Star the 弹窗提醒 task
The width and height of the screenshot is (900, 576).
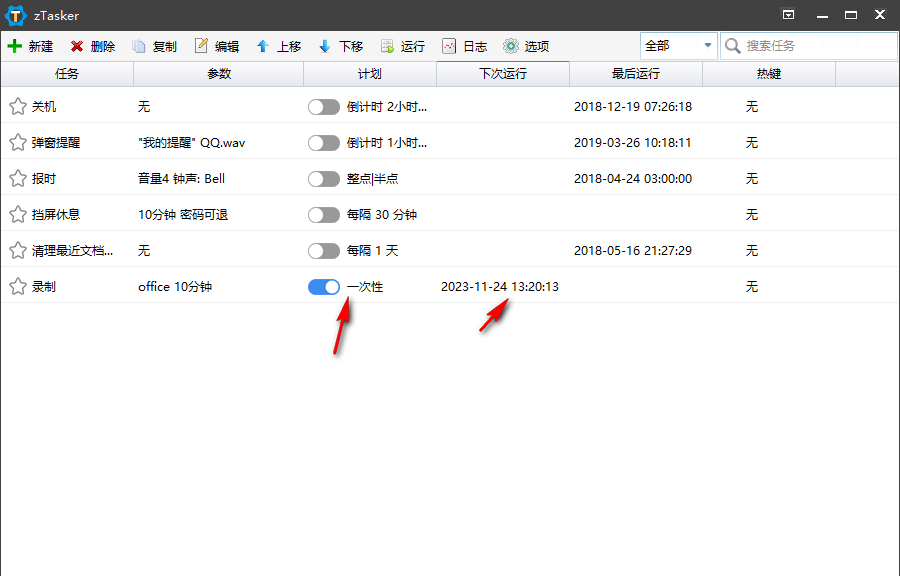(18, 142)
